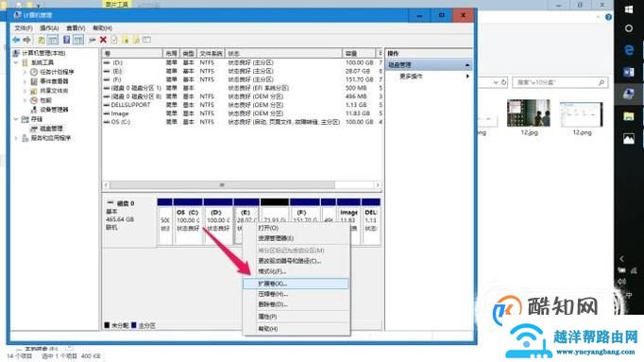Collapse the 系统工具 tree node

point(16,62)
